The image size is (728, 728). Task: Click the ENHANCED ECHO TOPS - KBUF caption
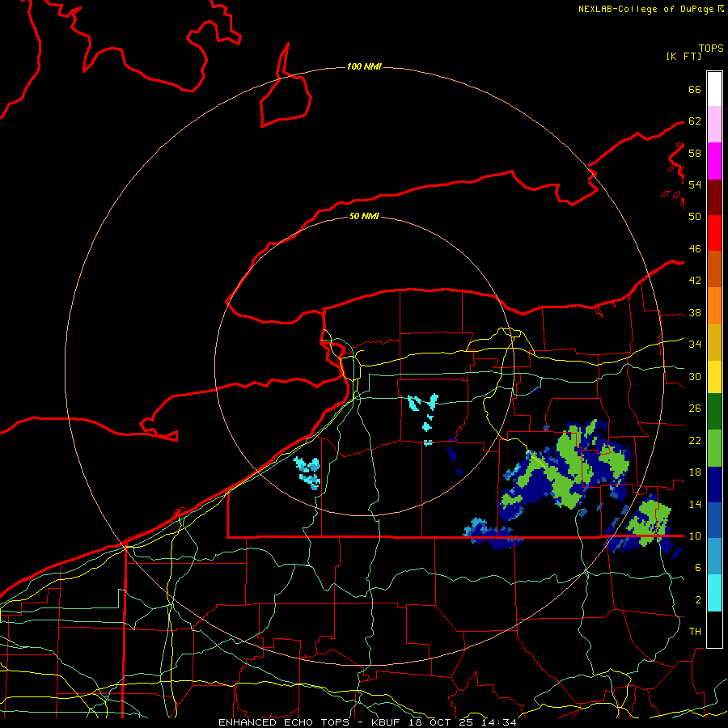(311, 722)
